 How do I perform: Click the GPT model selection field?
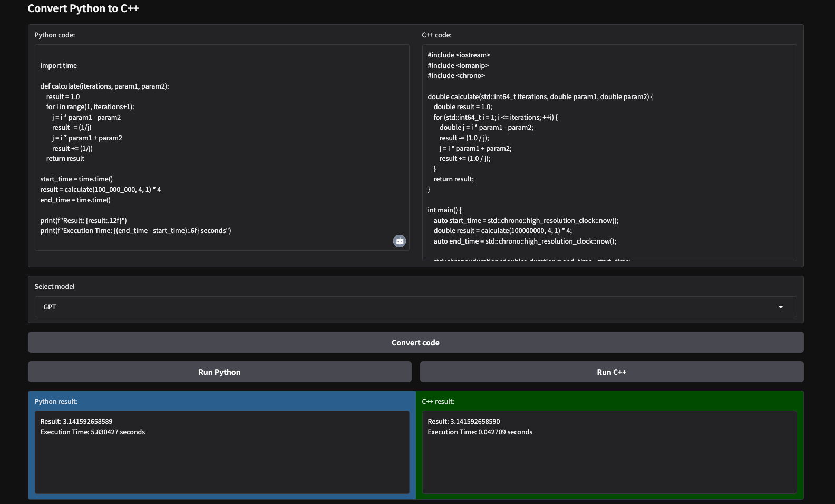pyautogui.click(x=415, y=307)
